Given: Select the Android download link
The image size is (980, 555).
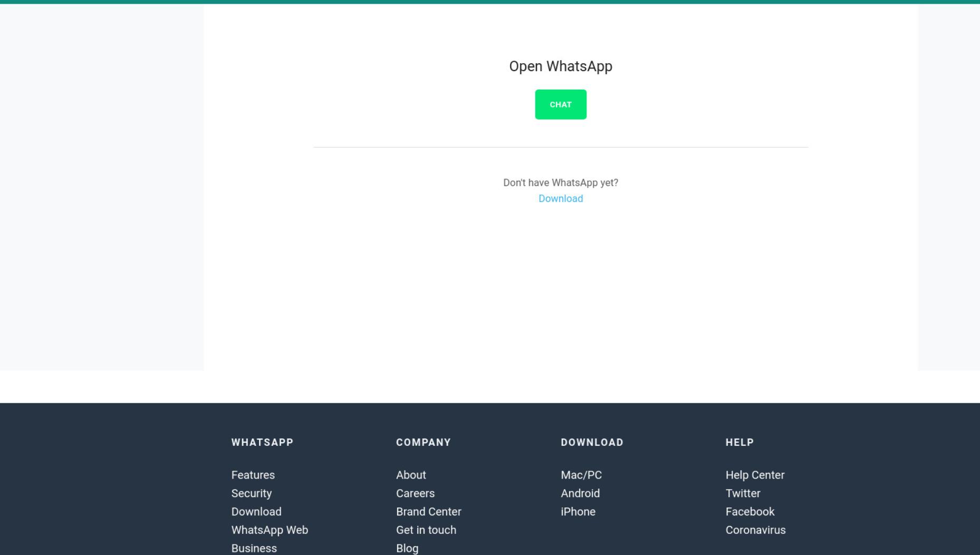Looking at the screenshot, I should (580, 493).
